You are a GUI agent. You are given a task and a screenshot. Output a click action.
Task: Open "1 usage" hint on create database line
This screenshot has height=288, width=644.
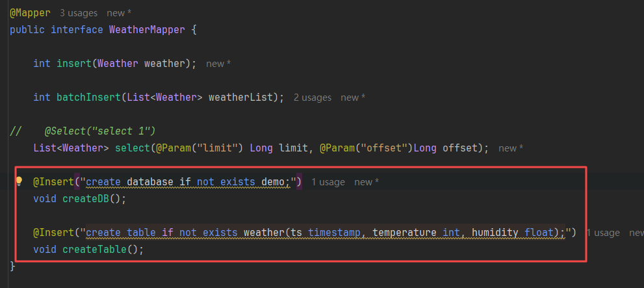pos(328,182)
